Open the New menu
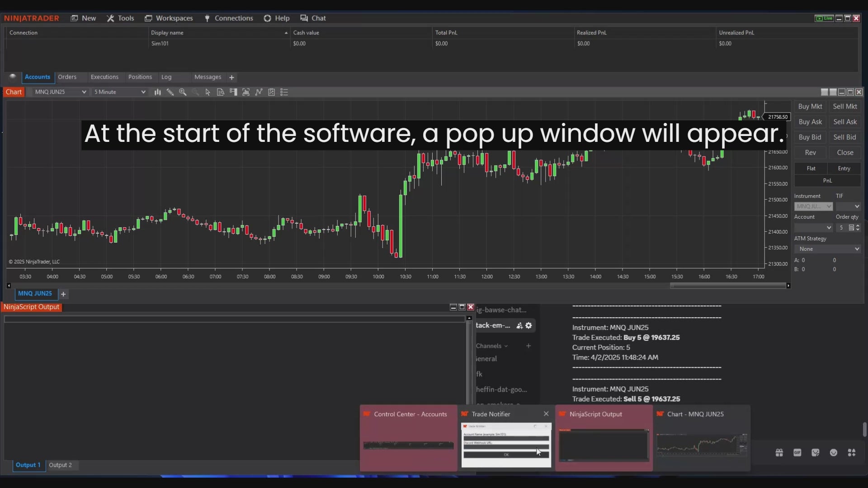The width and height of the screenshot is (868, 488). 84,18
